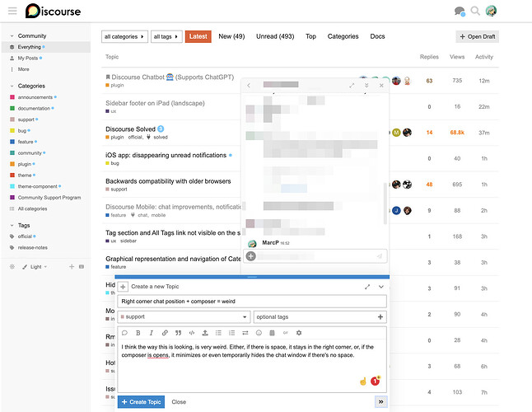Close the chat panel

pos(381,85)
